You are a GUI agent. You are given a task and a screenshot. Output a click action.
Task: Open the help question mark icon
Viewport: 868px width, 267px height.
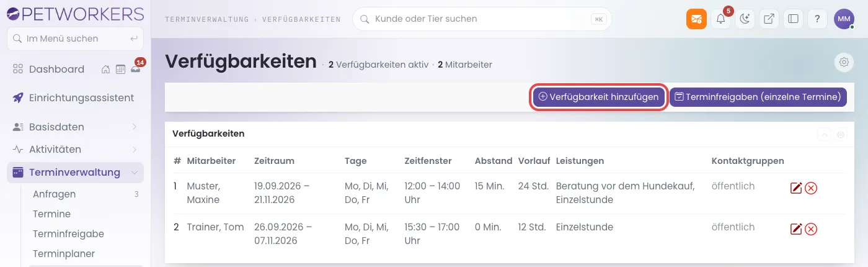pos(817,19)
